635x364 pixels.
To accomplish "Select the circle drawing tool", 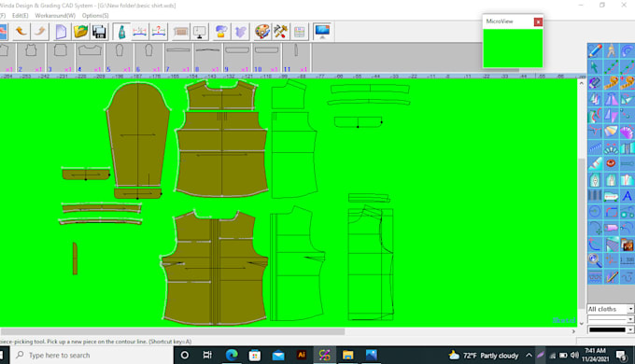I will point(595,212).
